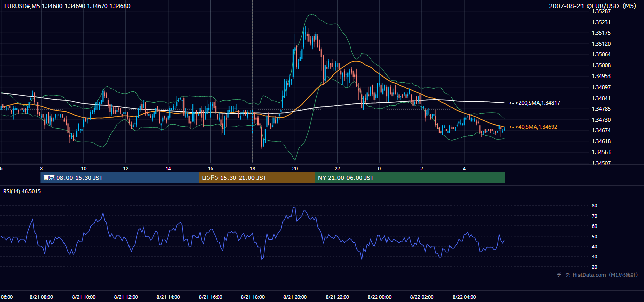Click price axis label 1.35287
644x302 pixels.
(602, 11)
